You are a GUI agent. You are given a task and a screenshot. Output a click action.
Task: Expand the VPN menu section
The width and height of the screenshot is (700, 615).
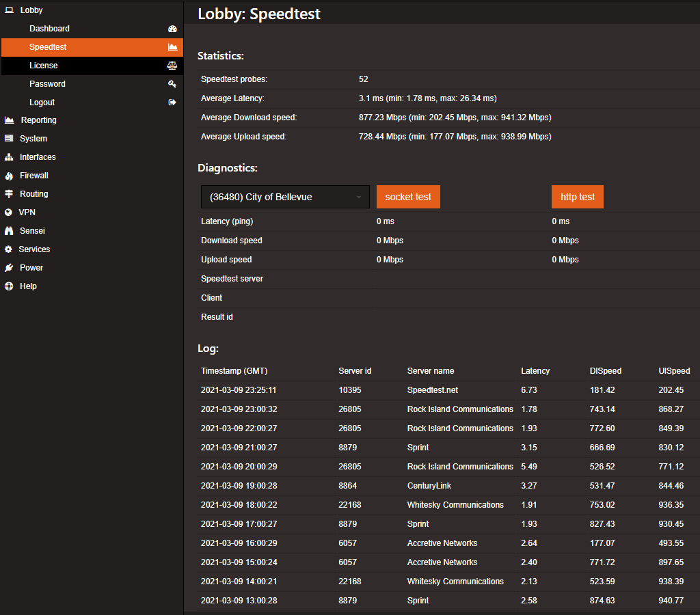point(27,213)
